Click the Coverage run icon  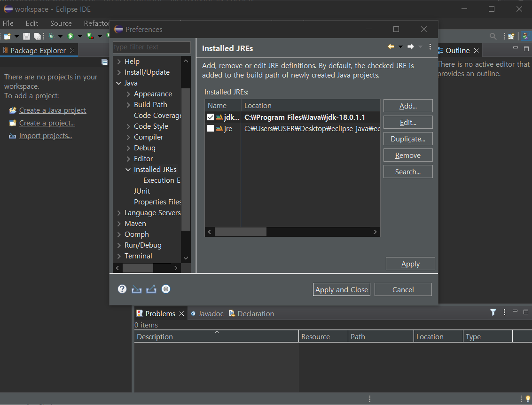point(90,36)
